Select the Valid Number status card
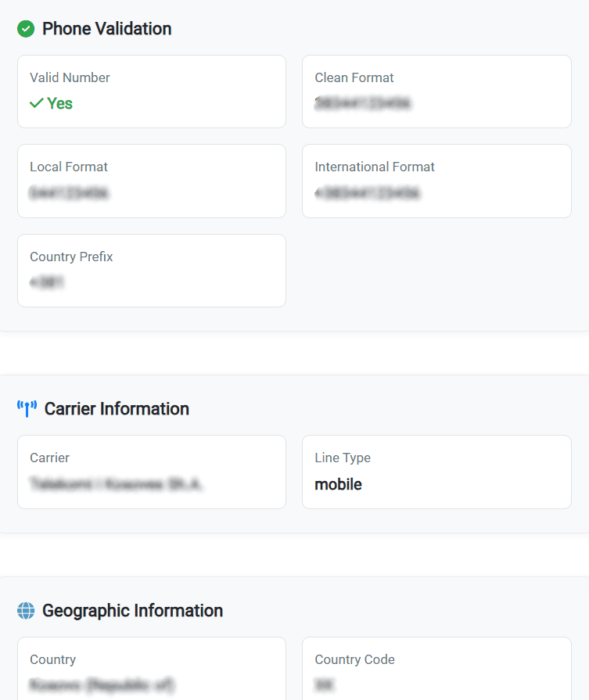Viewport: 589px width, 700px height. (151, 91)
